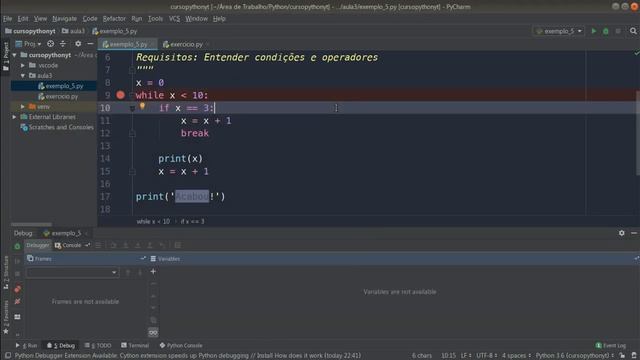Click the stop icon in the main toolbar

click(x=618, y=31)
